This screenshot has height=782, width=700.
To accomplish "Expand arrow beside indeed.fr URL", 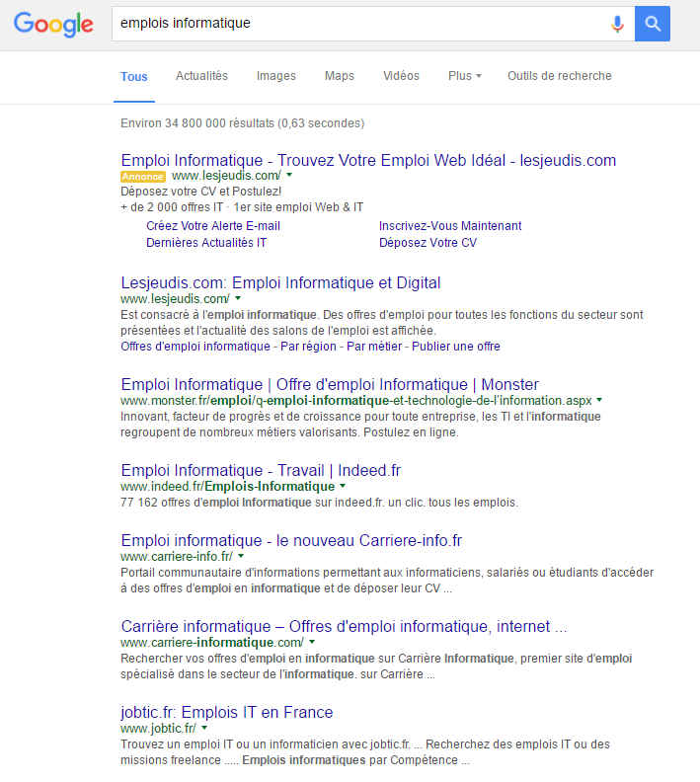I will (343, 486).
